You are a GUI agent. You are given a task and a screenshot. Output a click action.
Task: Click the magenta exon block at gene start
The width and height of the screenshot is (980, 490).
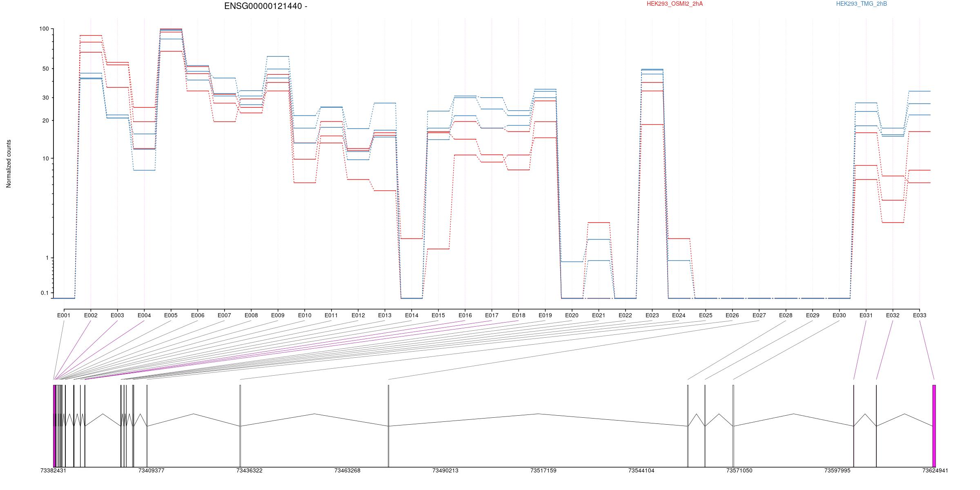54,426
